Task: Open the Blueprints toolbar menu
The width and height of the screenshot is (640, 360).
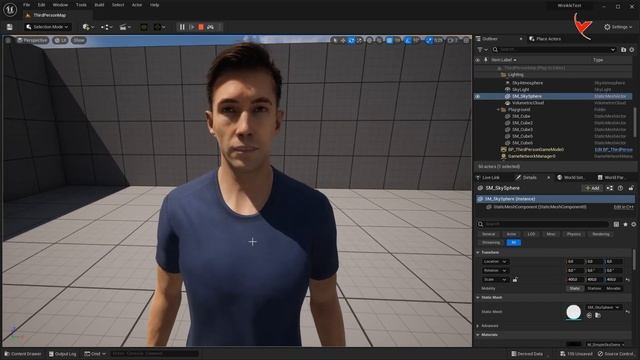Action: [x=106, y=27]
